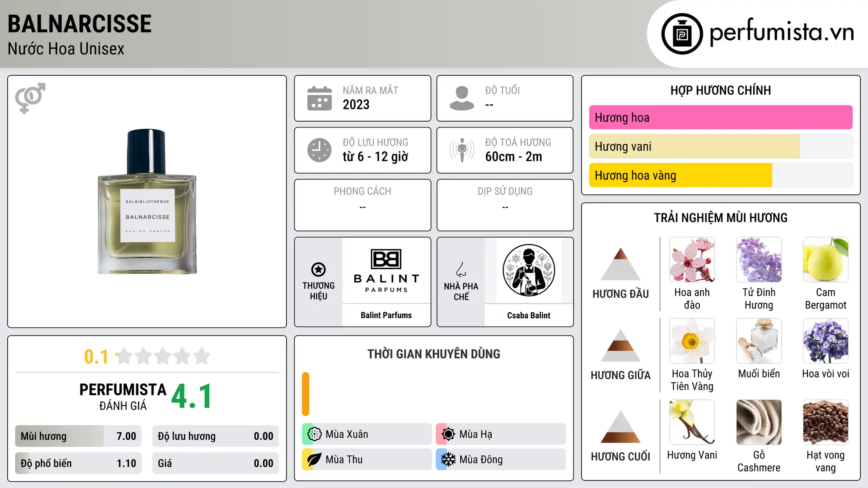Click the Mùa Đông snowflake icon
The width and height of the screenshot is (868, 488).
[x=448, y=460]
